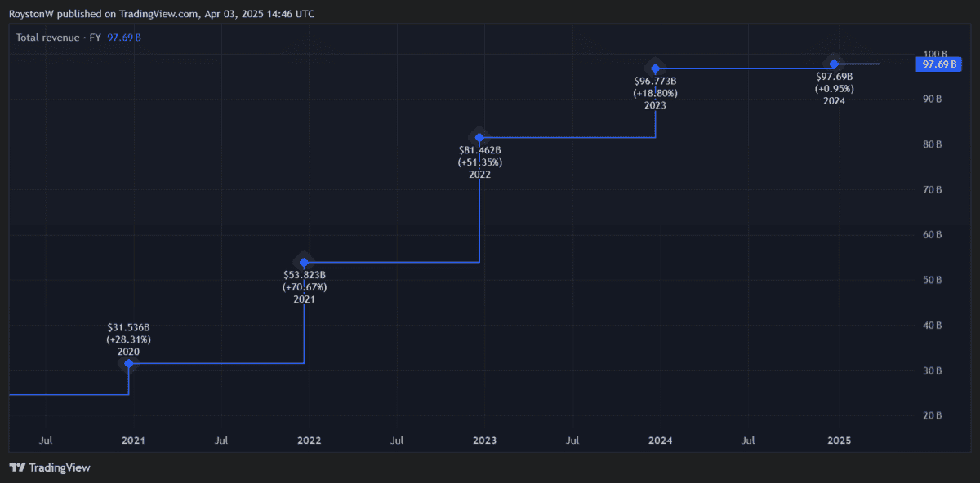Click the 2024 revenue diamond marker
The height and width of the screenshot is (483, 980).
coord(834,64)
